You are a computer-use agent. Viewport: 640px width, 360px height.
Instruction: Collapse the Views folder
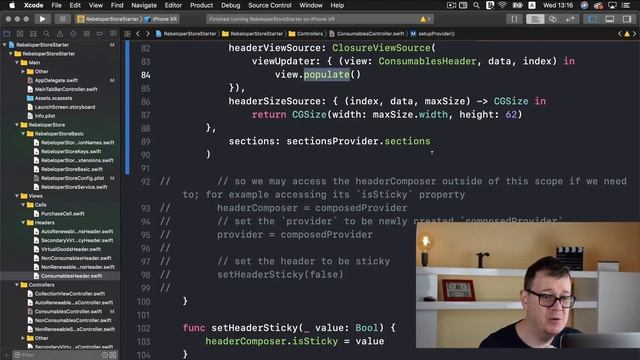click(17, 196)
